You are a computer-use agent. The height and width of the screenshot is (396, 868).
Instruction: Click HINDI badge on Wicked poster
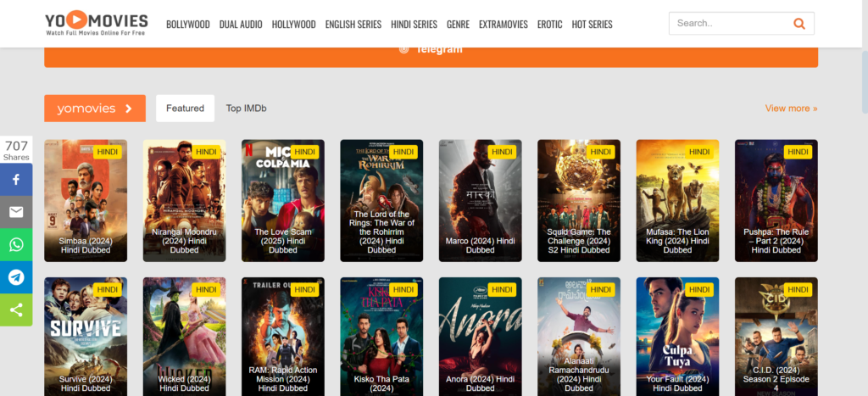pos(206,290)
